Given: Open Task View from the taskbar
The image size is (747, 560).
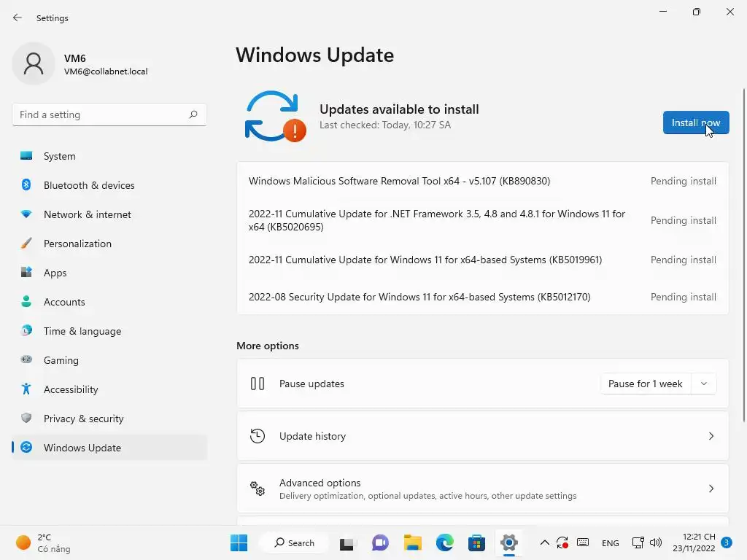Looking at the screenshot, I should pyautogui.click(x=347, y=542).
